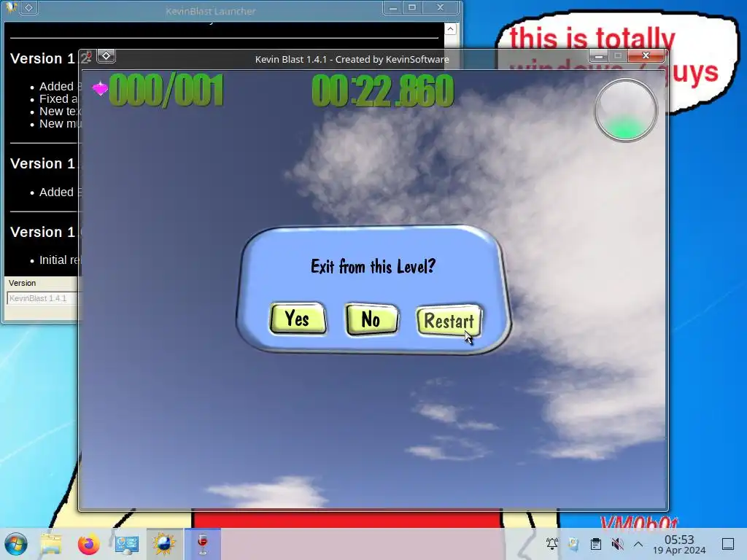This screenshot has width=747, height=560.
Task: Click the 000/001 gem count text
Action: [166, 90]
